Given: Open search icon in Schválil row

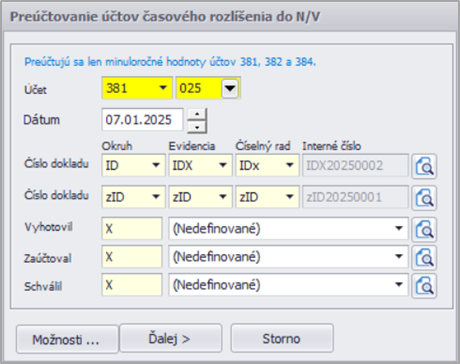Looking at the screenshot, I should [x=424, y=286].
